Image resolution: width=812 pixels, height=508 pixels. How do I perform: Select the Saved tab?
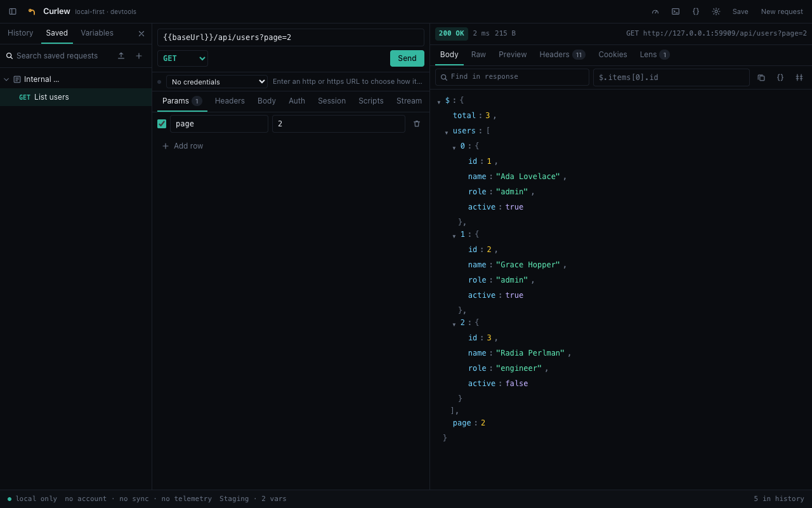(x=57, y=33)
